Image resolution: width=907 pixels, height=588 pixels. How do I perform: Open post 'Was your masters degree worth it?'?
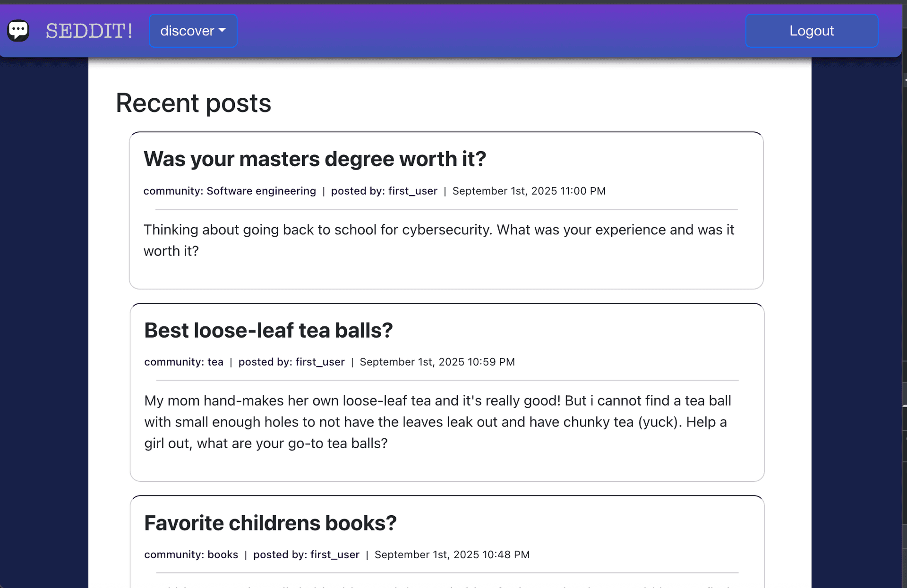tap(315, 159)
